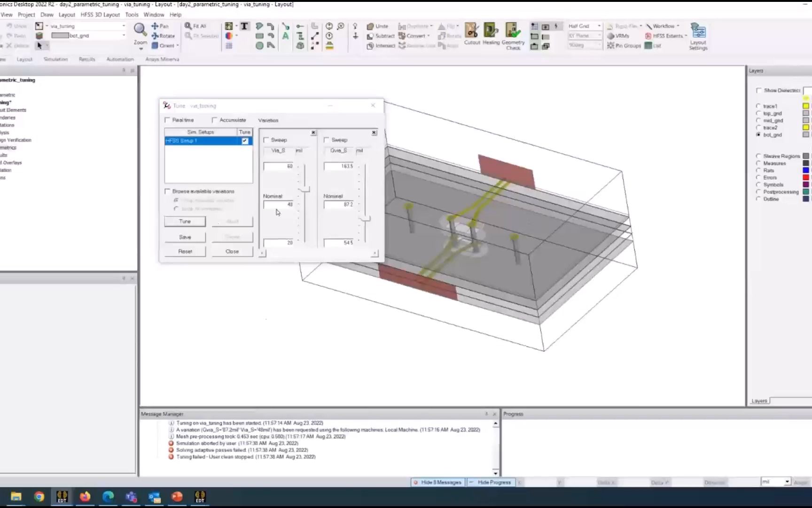Open the Pin Groups tool
This screenshot has width=812, height=508.
tap(624, 46)
